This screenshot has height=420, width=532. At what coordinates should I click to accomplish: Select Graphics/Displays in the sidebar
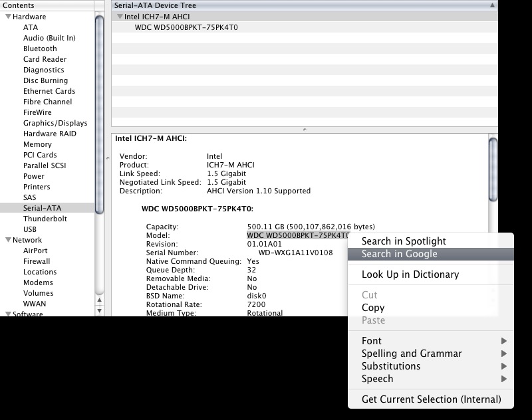55,123
